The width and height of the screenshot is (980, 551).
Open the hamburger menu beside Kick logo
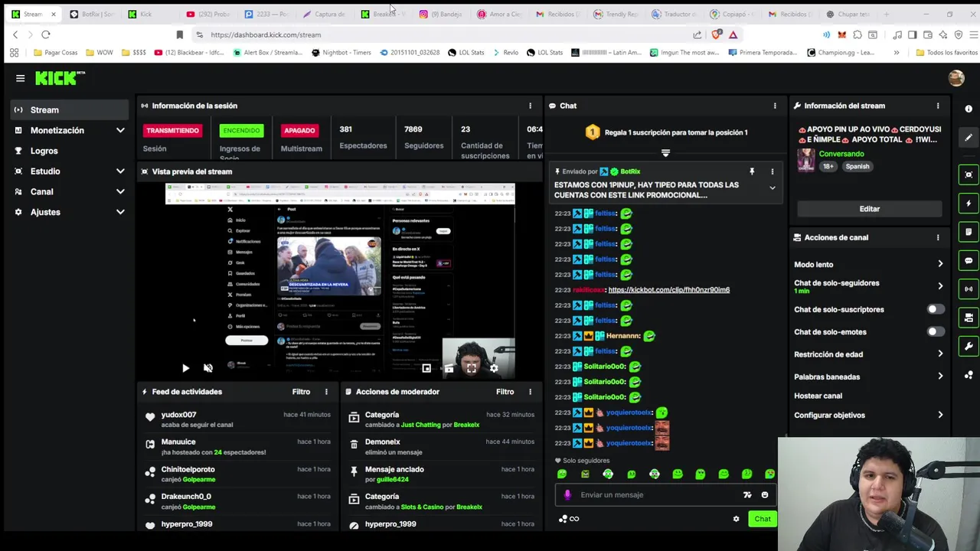(21, 78)
